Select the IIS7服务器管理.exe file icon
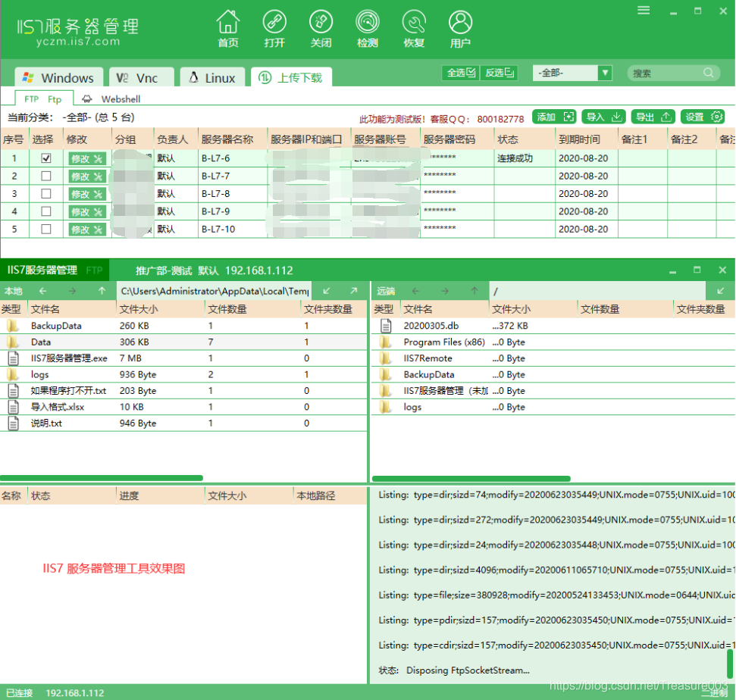736x700 pixels. [x=13, y=358]
